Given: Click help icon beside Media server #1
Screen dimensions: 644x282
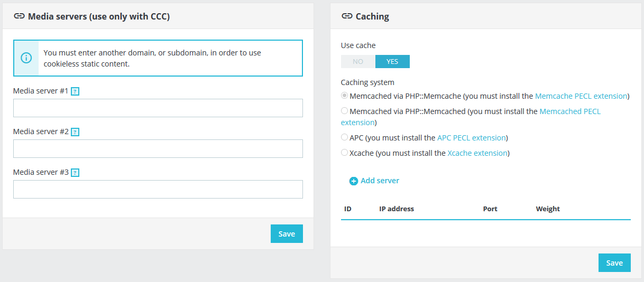Looking at the screenshot, I should (75, 91).
